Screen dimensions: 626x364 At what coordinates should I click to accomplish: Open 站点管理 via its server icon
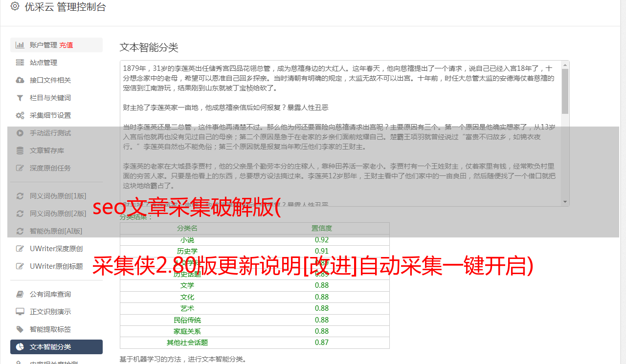pos(20,63)
